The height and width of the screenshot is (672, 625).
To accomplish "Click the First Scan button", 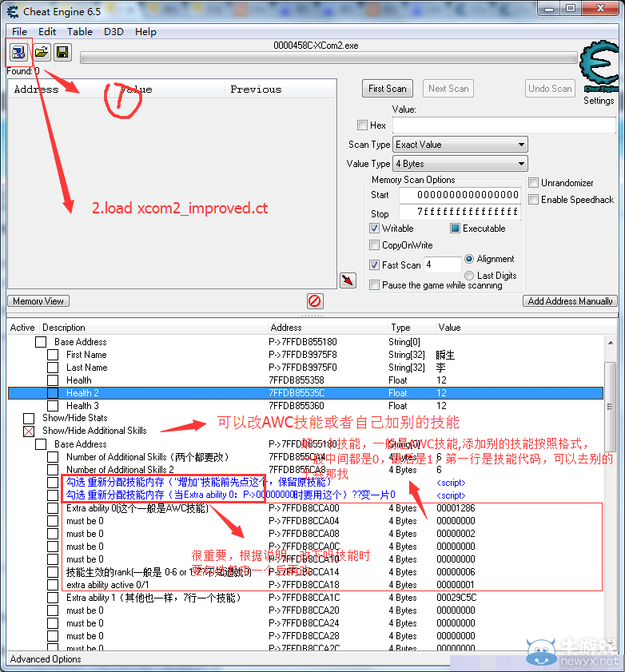I will (x=388, y=89).
